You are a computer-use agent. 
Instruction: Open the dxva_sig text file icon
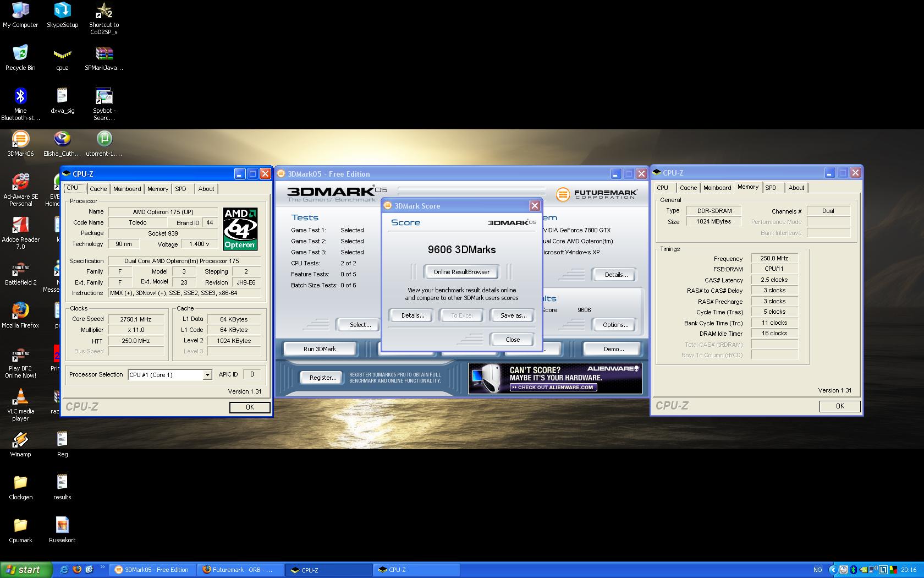click(x=62, y=101)
